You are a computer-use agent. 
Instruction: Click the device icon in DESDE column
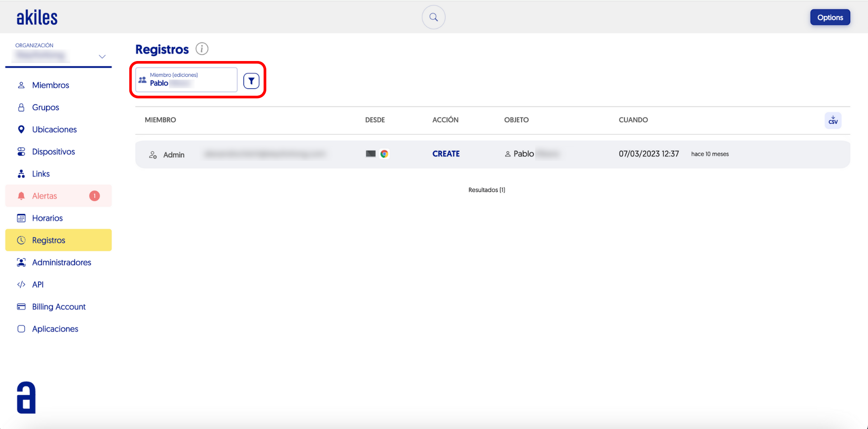pyautogui.click(x=370, y=154)
